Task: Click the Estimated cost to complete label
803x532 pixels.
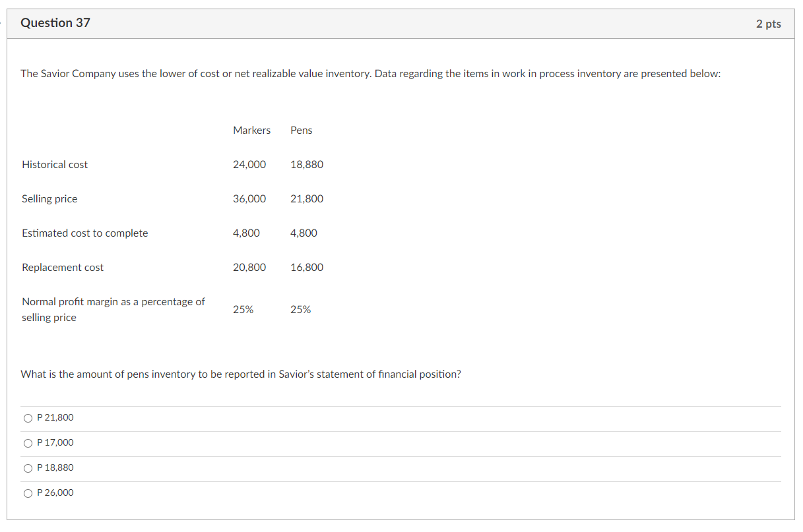Action: [x=84, y=233]
